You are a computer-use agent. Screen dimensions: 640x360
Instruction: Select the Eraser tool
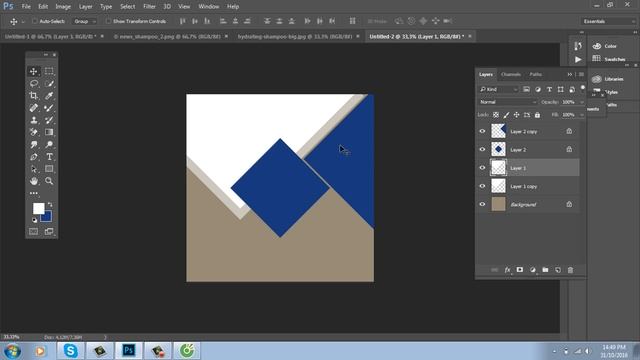[33, 132]
